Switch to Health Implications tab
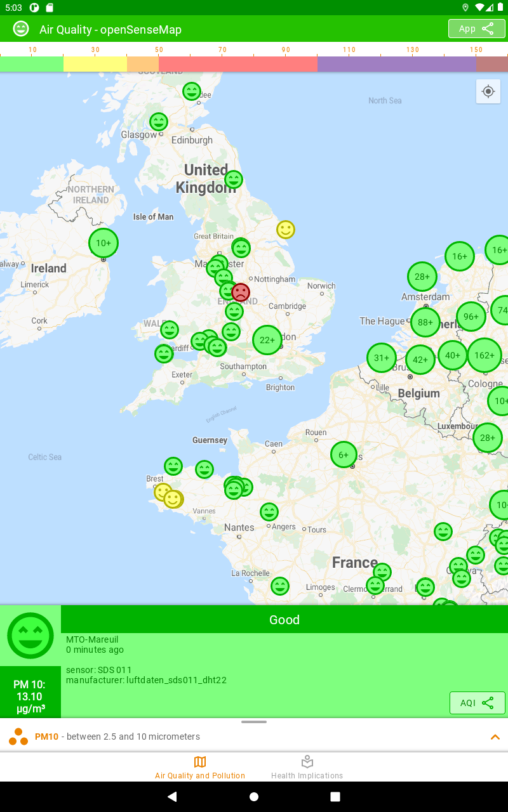Viewport: 508px width, 812px height. [307, 766]
